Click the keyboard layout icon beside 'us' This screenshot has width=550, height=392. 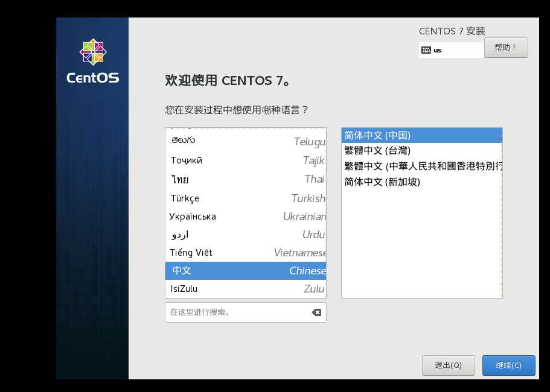[426, 50]
